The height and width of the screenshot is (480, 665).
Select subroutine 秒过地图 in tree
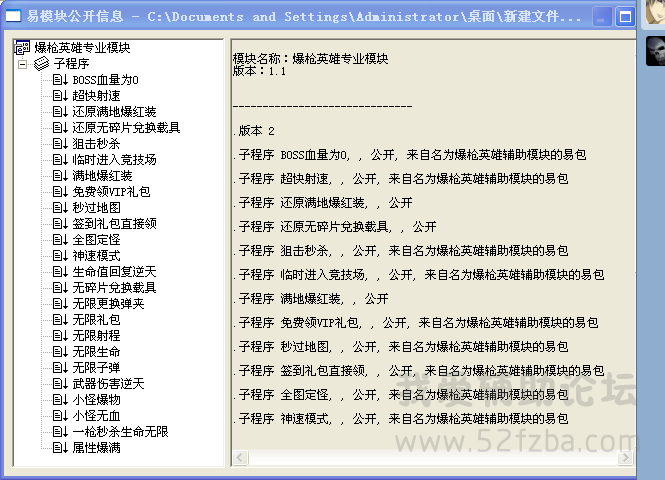tap(96, 207)
